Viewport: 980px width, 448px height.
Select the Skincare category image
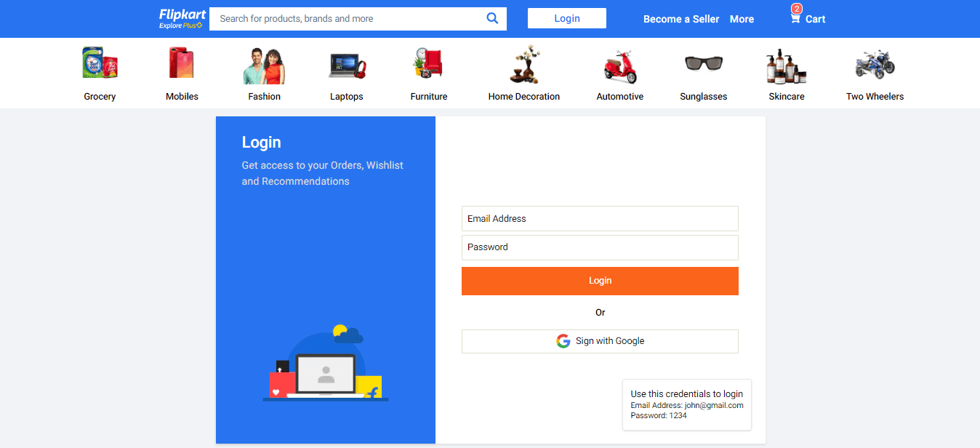(787, 66)
